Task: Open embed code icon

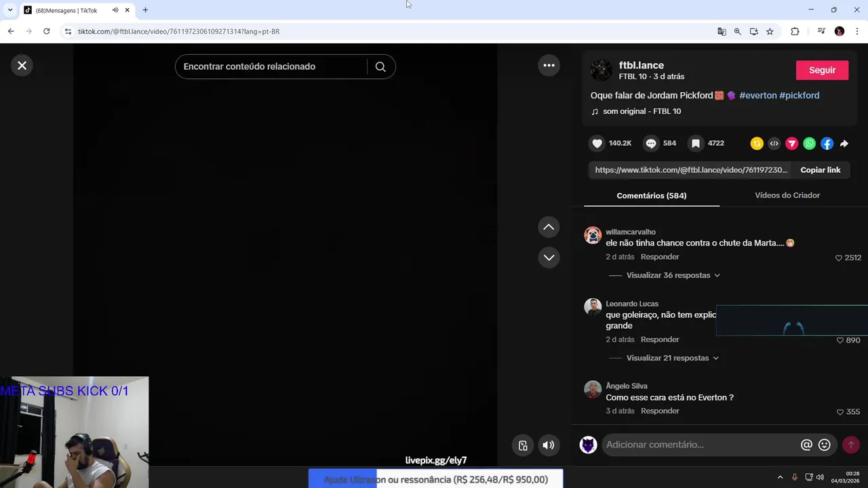Action: [x=774, y=143]
